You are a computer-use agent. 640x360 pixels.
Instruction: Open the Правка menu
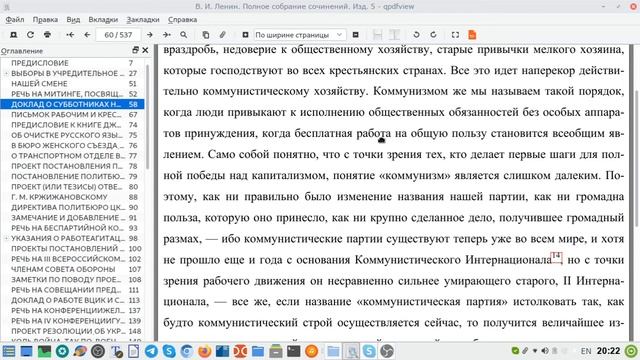coord(45,19)
